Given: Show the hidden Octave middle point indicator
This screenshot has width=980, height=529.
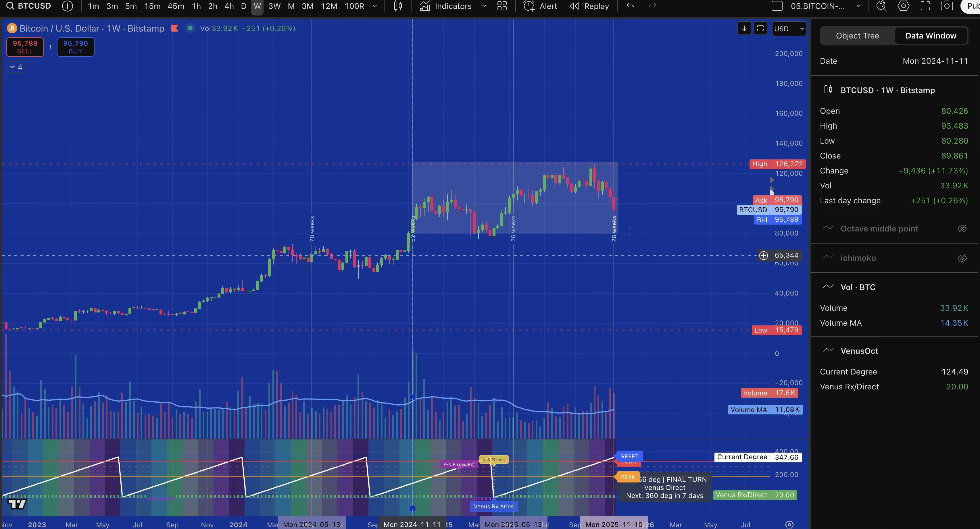Looking at the screenshot, I should tap(962, 229).
